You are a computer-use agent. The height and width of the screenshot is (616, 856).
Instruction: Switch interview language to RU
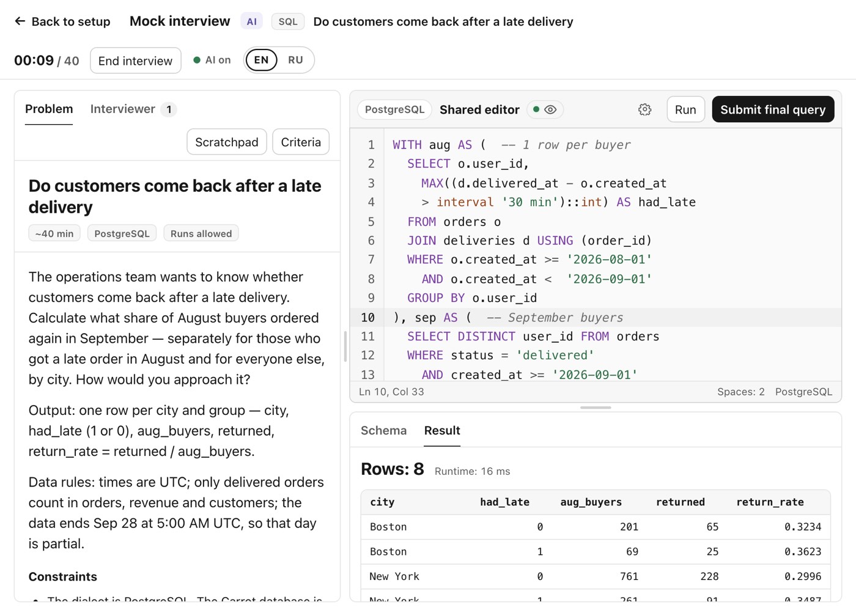(295, 60)
